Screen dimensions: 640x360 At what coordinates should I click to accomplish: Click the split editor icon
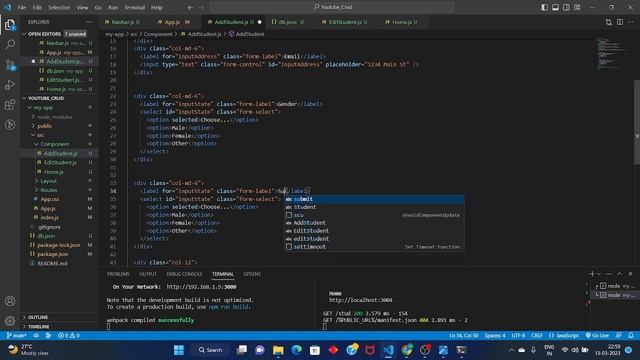pyautogui.click(x=620, y=22)
